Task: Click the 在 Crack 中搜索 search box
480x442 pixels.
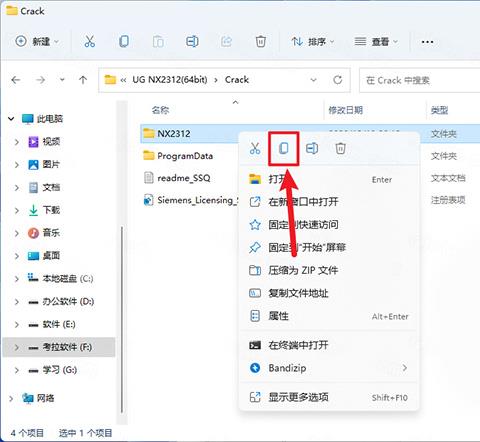Action: point(419,80)
